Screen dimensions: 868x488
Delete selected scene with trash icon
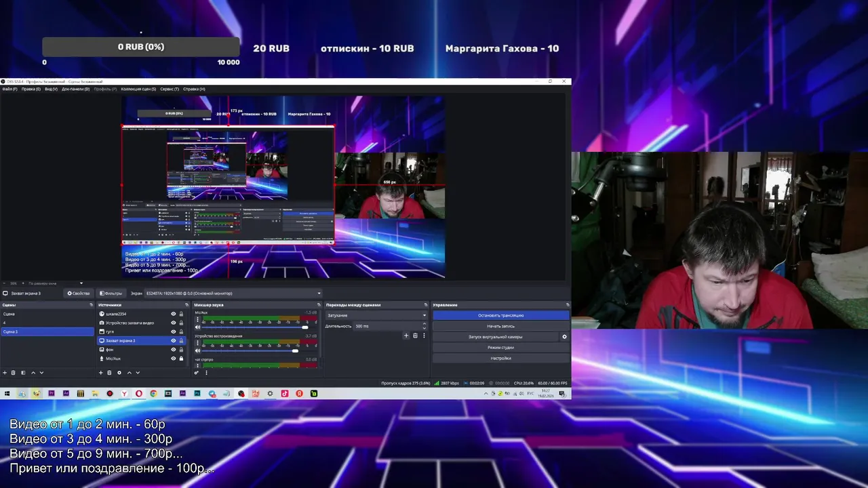13,373
